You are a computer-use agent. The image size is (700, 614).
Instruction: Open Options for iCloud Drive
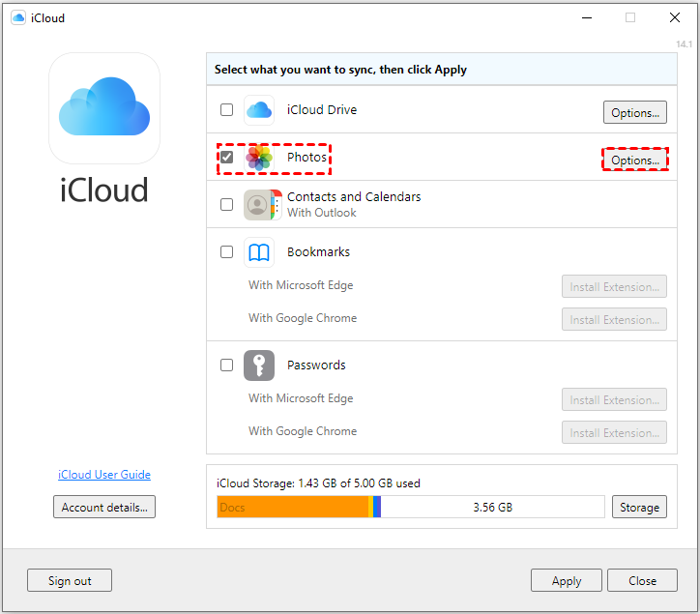[x=634, y=112]
